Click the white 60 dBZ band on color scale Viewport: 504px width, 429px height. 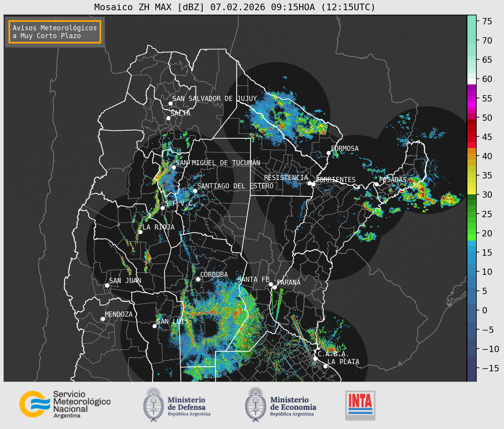pyautogui.click(x=472, y=81)
